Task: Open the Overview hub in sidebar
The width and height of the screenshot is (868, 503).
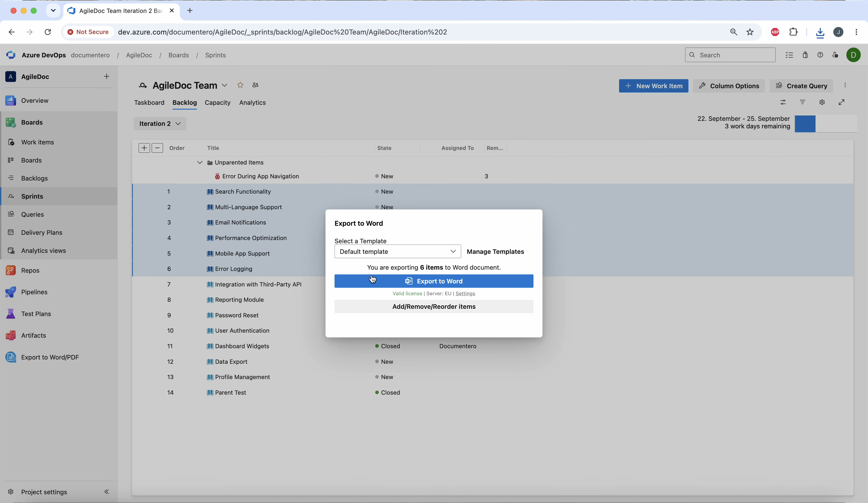Action: (x=35, y=101)
